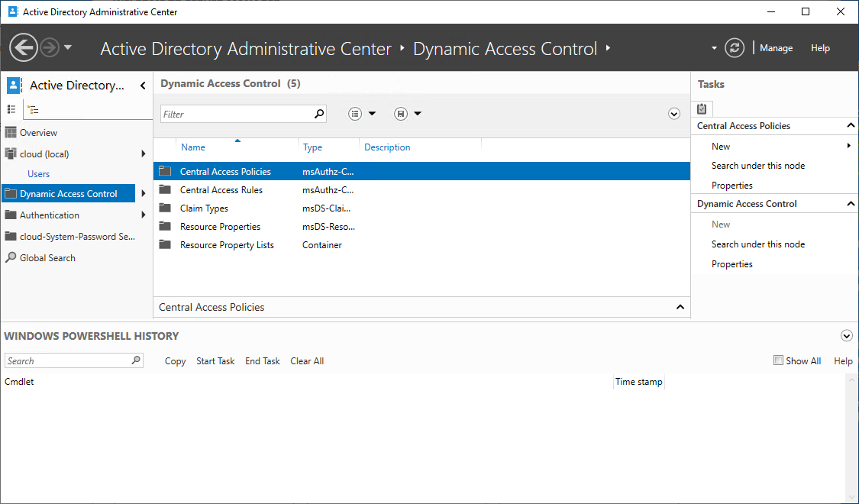Open New under Central Access Policies tasks
This screenshot has width=859, height=504.
(x=720, y=147)
